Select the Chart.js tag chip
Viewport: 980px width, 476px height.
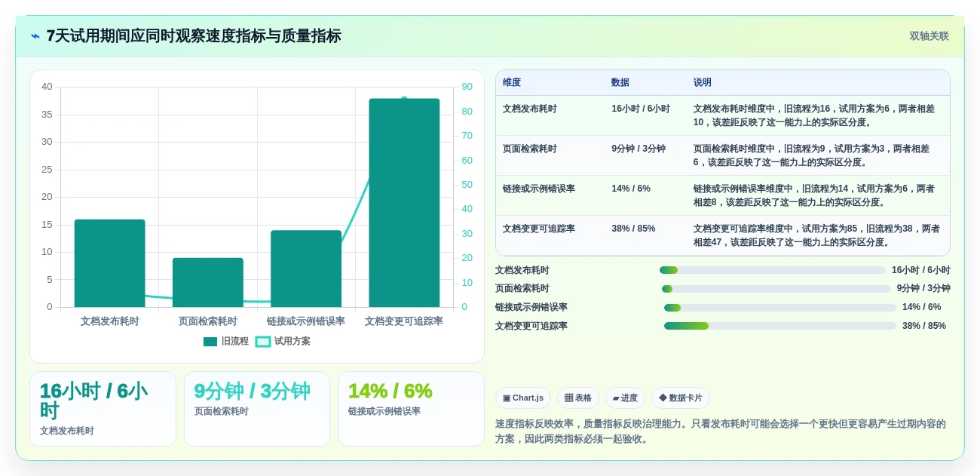click(x=523, y=398)
